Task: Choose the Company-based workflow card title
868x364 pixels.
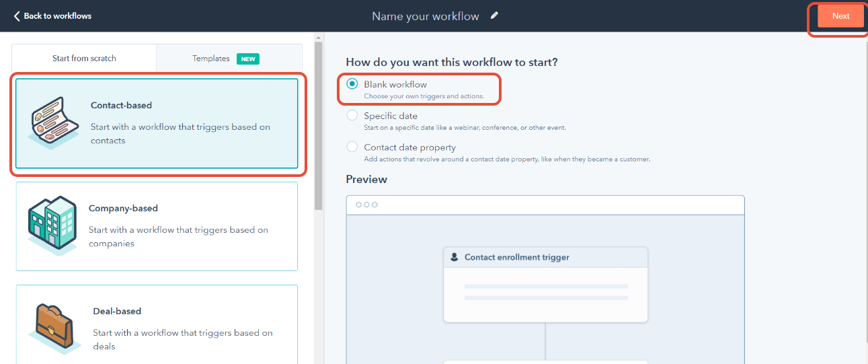Action: click(123, 209)
